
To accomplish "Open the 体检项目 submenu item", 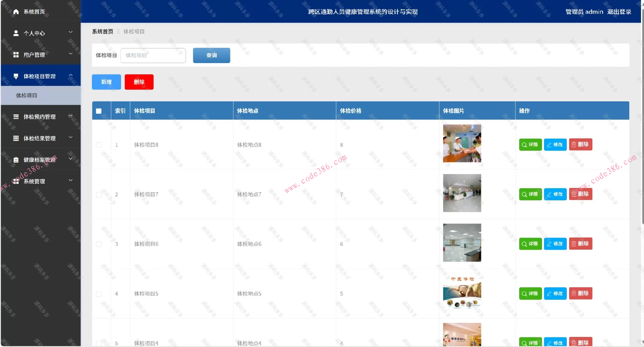I will [27, 95].
